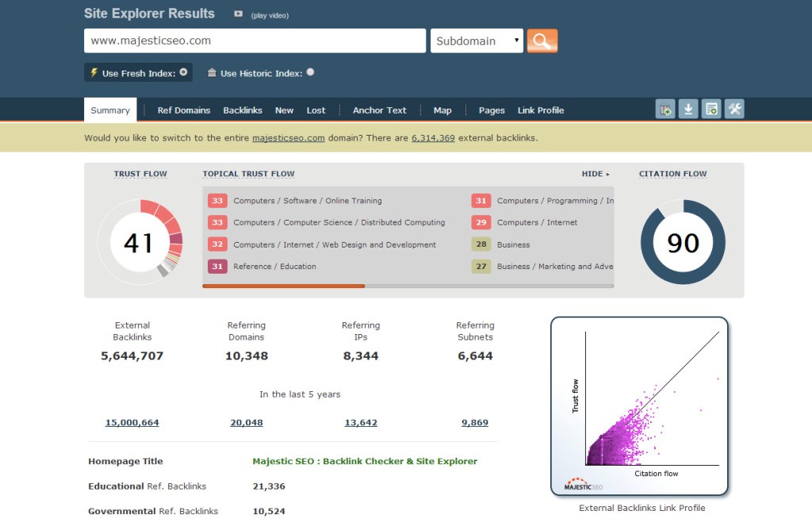Click the 15,000,664 historic backlinks link
This screenshot has width=812, height=530.
click(x=132, y=423)
